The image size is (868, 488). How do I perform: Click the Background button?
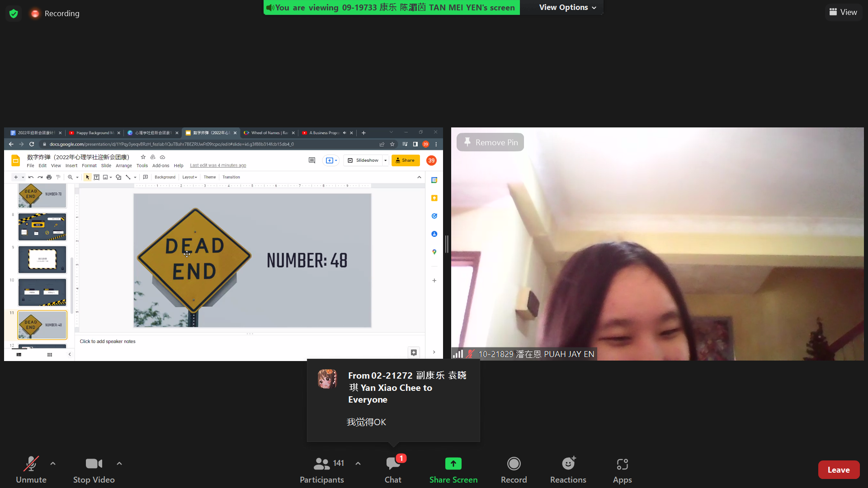[165, 177]
